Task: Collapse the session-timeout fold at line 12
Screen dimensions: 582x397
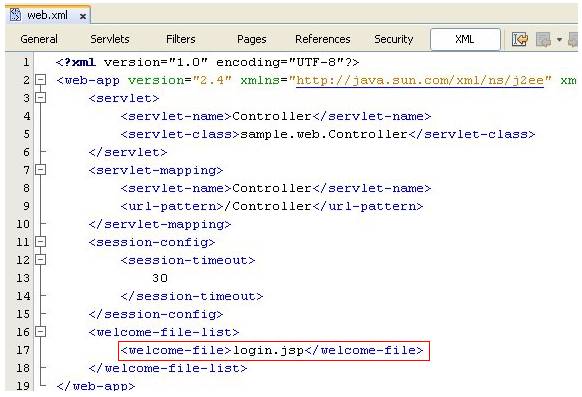Action: pyautogui.click(x=40, y=259)
